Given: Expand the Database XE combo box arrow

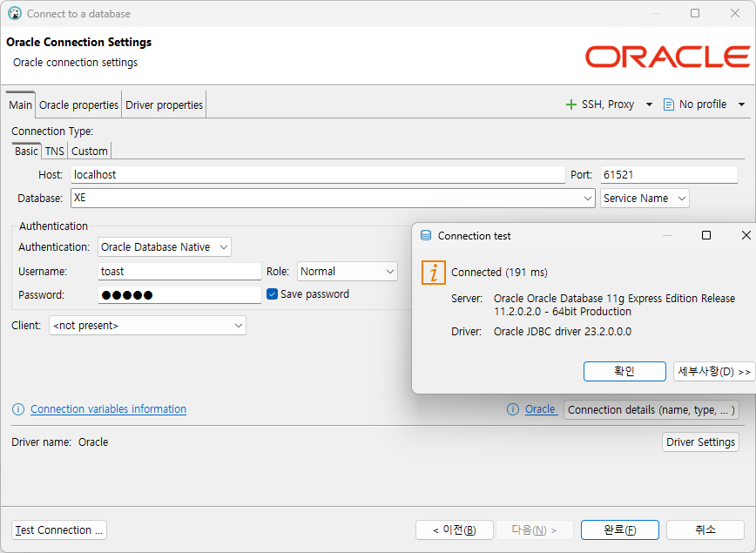Looking at the screenshot, I should coord(588,199).
